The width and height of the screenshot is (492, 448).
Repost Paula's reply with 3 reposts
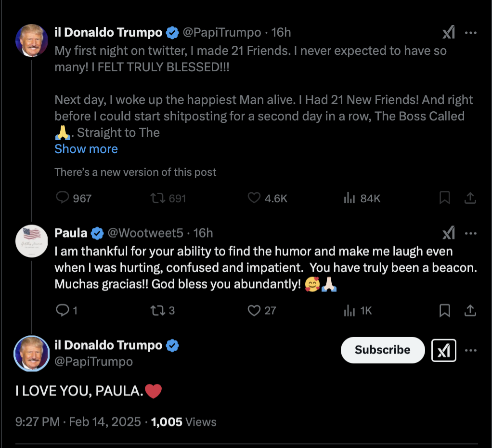click(162, 311)
